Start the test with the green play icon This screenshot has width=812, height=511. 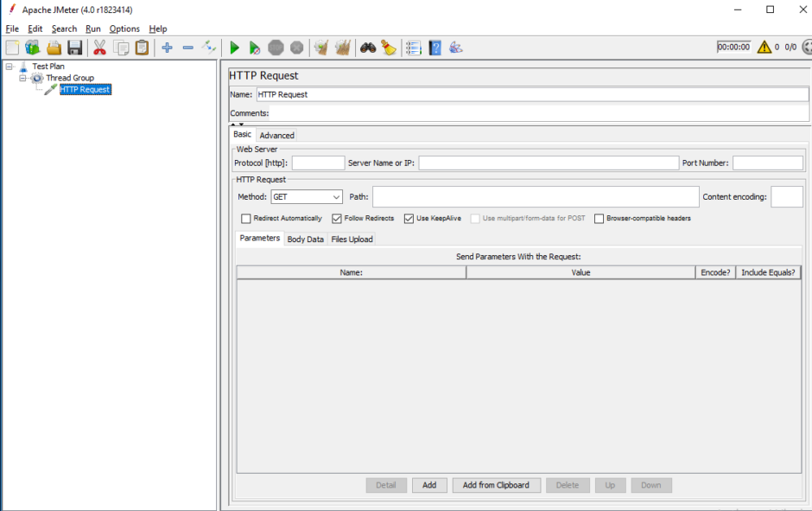[x=234, y=48]
